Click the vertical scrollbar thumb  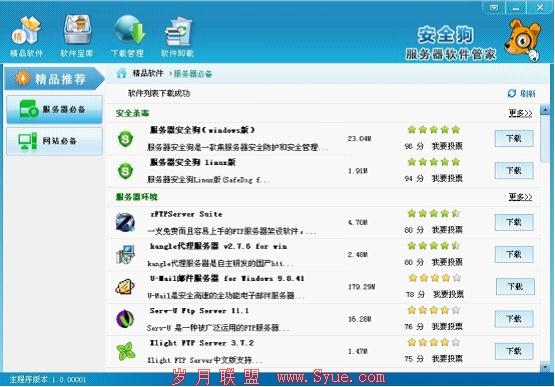[x=545, y=139]
